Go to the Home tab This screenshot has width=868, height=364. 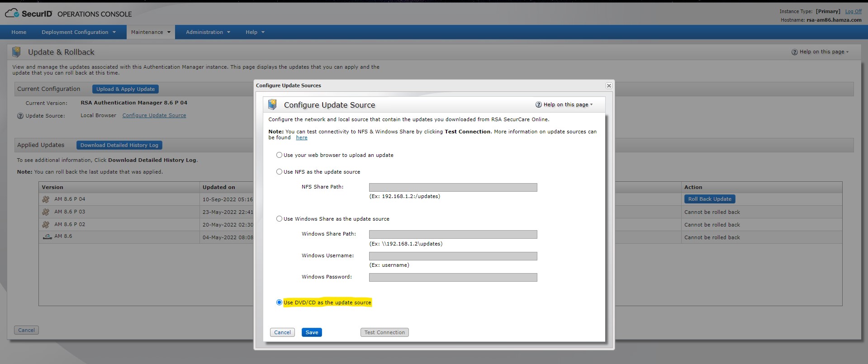tap(19, 32)
